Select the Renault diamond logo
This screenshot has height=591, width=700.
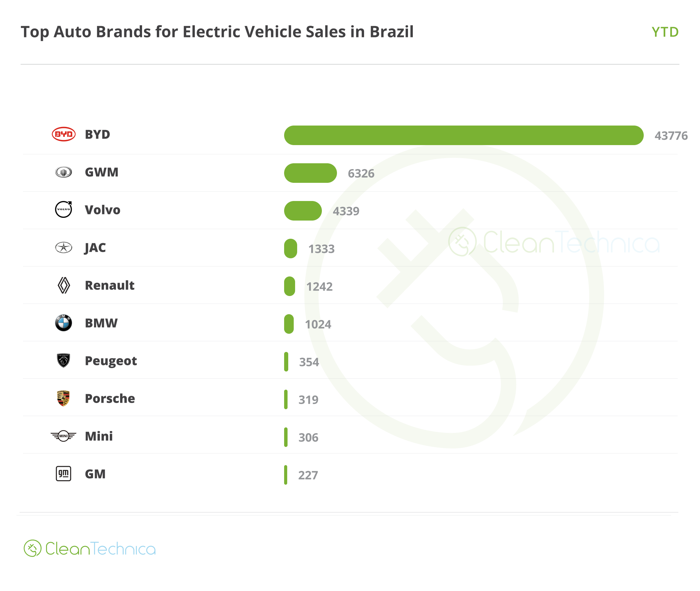[x=64, y=285]
